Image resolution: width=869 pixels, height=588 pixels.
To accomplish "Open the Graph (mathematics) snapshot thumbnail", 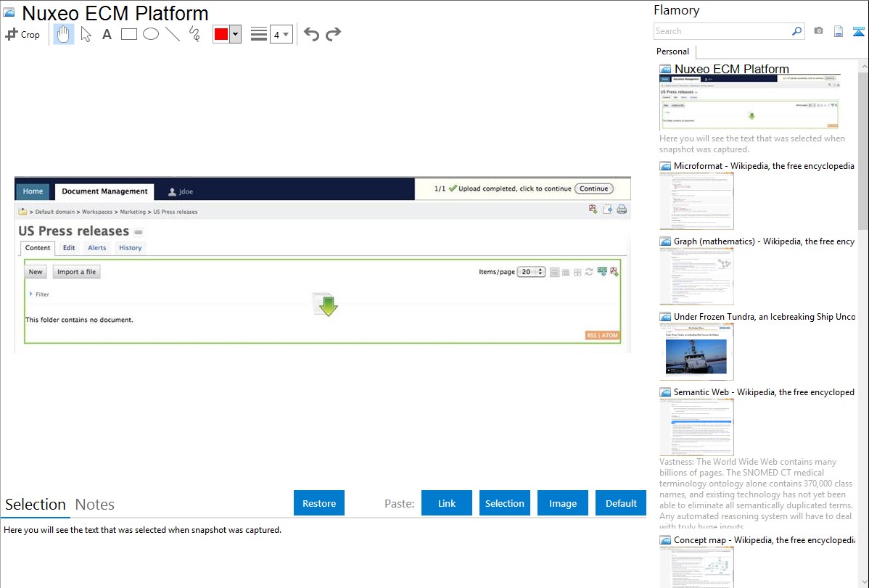I will (x=696, y=276).
